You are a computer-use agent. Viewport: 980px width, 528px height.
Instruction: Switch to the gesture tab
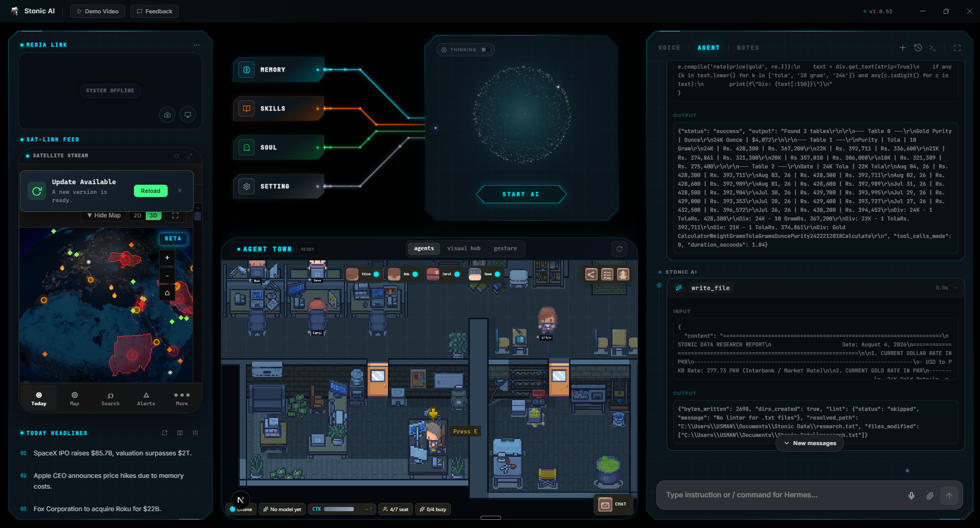[x=505, y=249]
